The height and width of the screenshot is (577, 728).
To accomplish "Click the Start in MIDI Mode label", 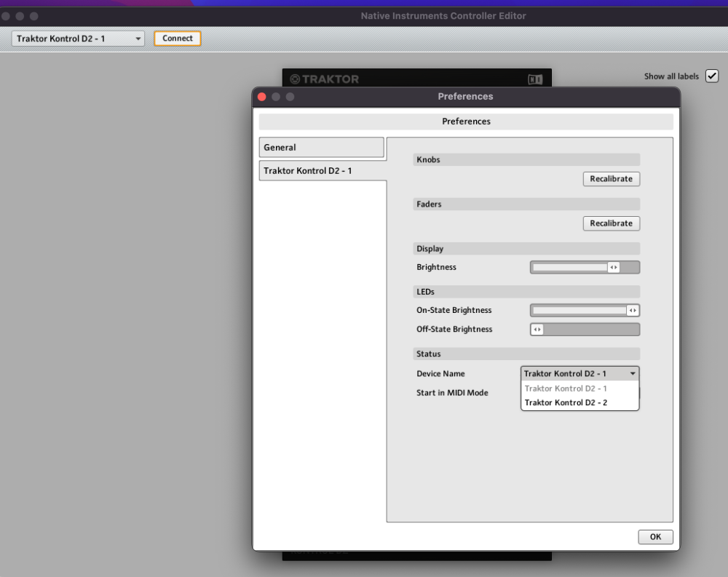I will coord(452,393).
